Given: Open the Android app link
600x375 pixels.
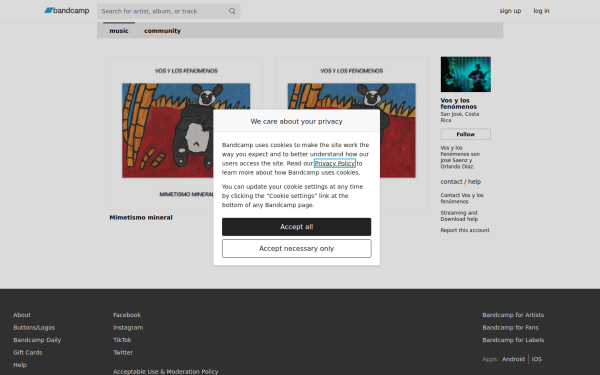Looking at the screenshot, I should tap(513, 359).
